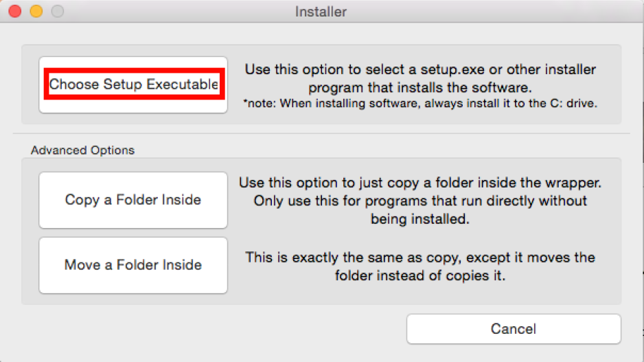Click the Installer window title text
The image size is (644, 362).
coord(321,12)
